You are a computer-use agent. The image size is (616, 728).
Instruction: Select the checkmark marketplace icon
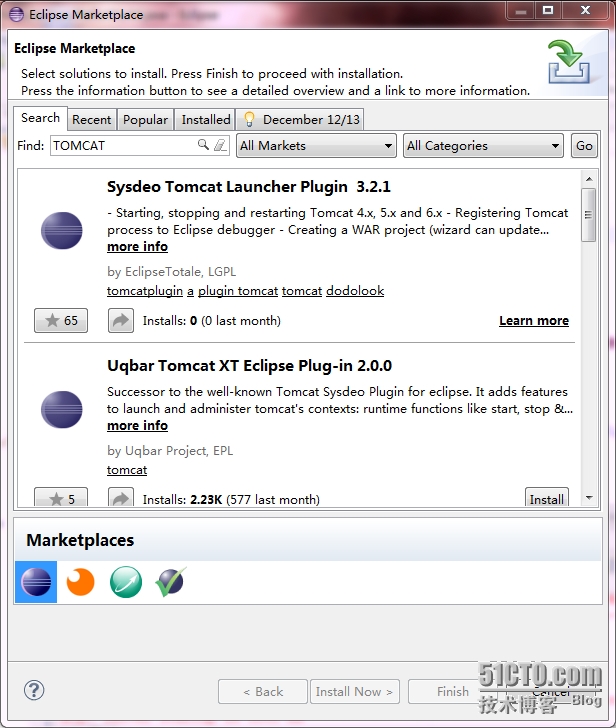[x=171, y=582]
